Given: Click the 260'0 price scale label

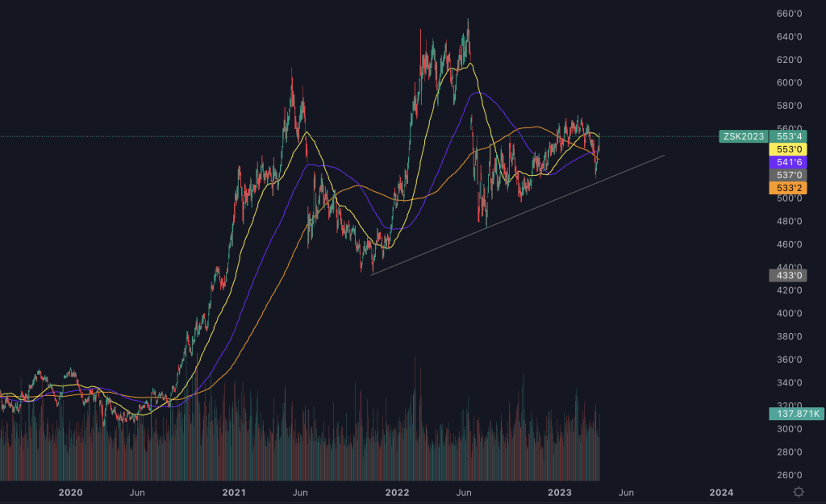Looking at the screenshot, I should point(789,475).
